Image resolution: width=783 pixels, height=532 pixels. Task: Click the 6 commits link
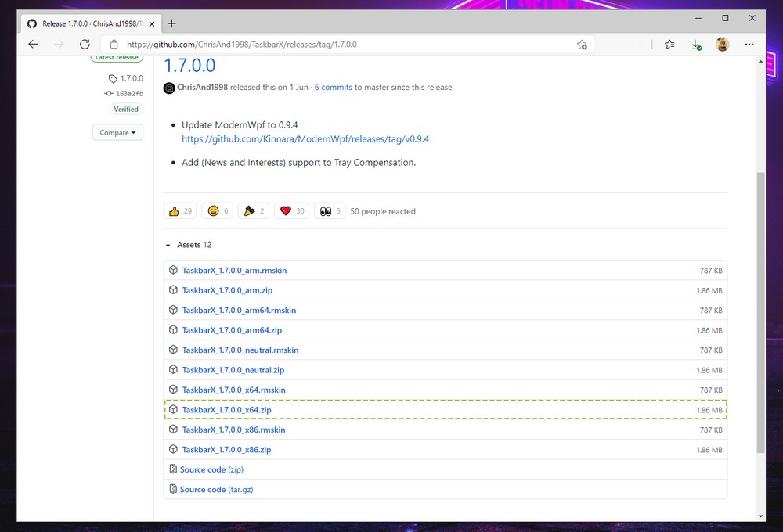click(334, 88)
